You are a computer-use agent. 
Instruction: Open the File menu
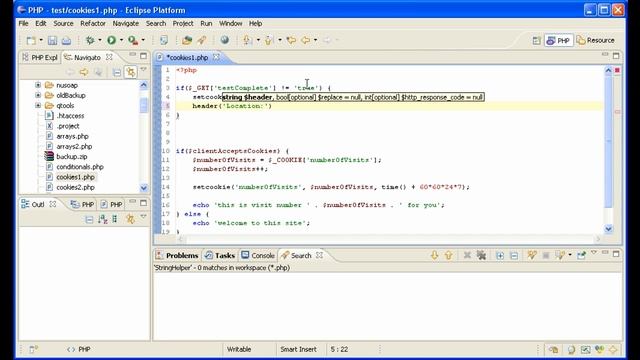click(23, 23)
